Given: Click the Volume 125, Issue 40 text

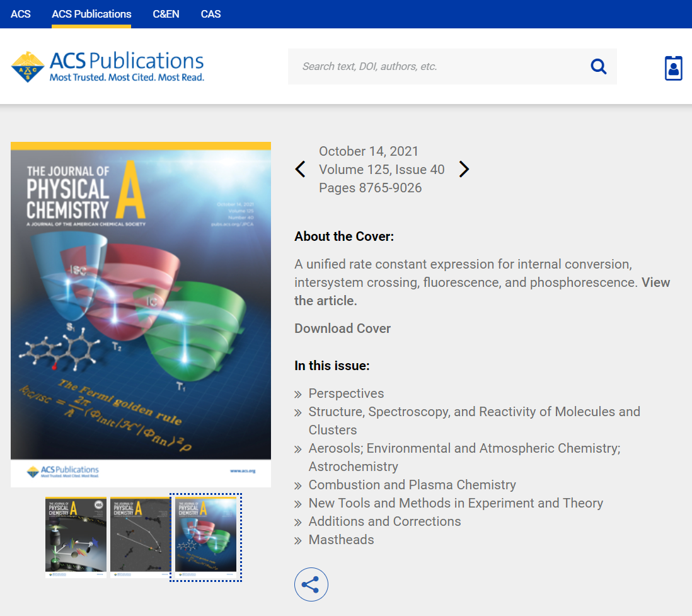Looking at the screenshot, I should point(382,170).
